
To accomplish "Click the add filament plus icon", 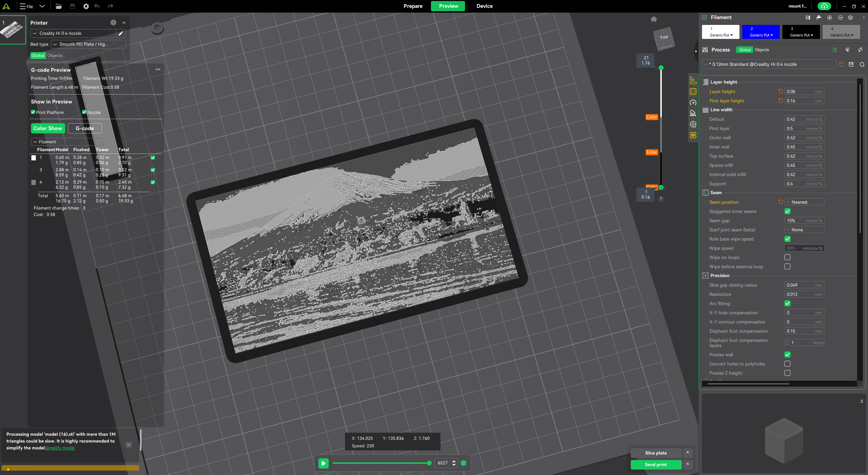I will [x=829, y=17].
